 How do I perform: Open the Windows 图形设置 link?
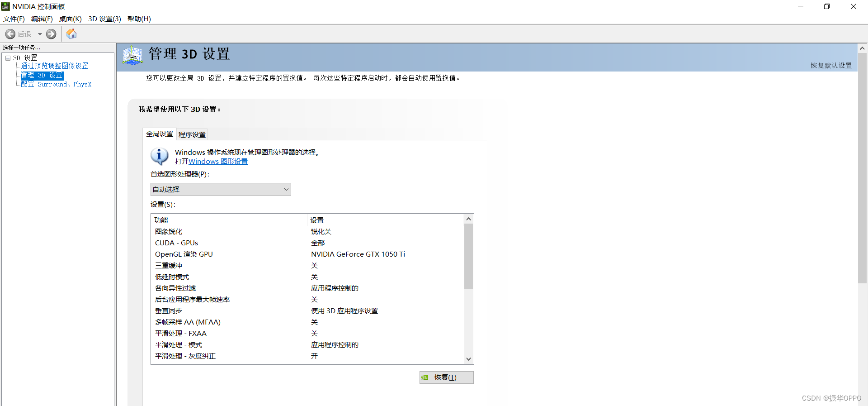[218, 162]
